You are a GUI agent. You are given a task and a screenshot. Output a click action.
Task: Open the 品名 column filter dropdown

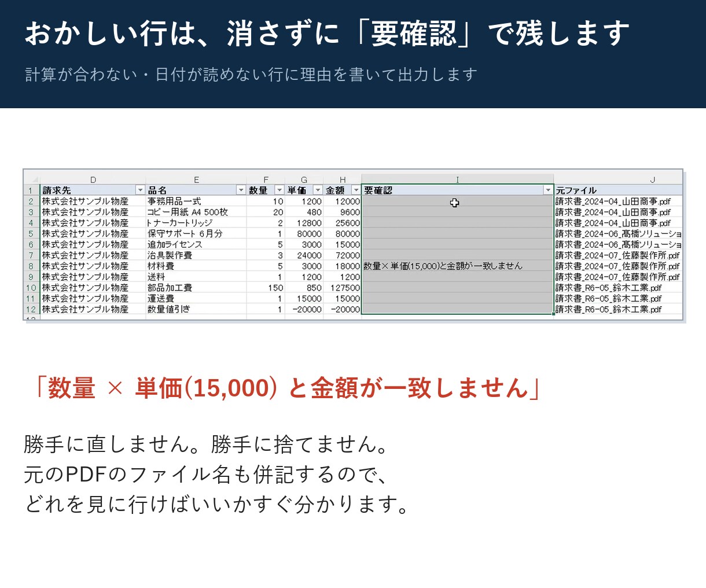pos(241,190)
